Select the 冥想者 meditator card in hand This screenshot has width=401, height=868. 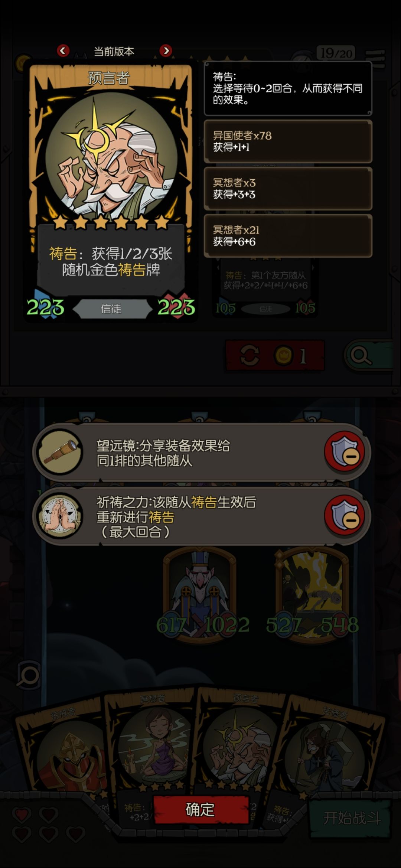click(151, 743)
